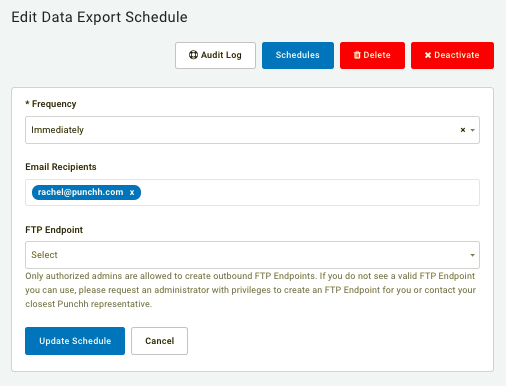The image size is (506, 386).
Task: Click the trash icon on Delete
Action: (357, 55)
